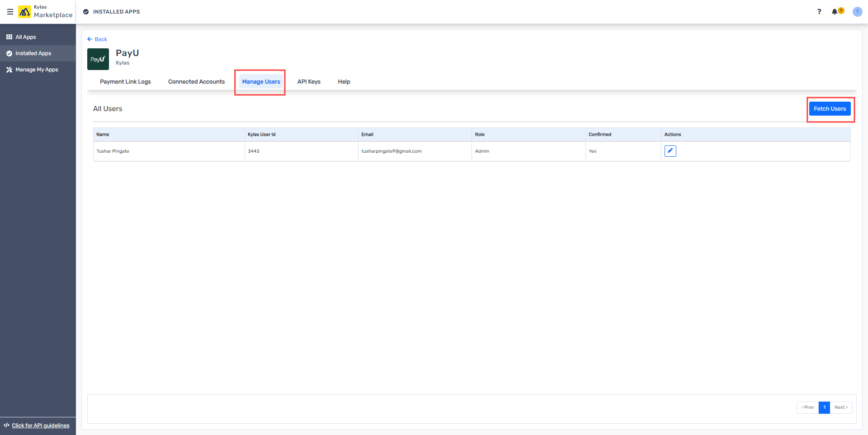Click the edit pencil for Tushar Pingate
The width and height of the screenshot is (868, 435).
pyautogui.click(x=670, y=151)
